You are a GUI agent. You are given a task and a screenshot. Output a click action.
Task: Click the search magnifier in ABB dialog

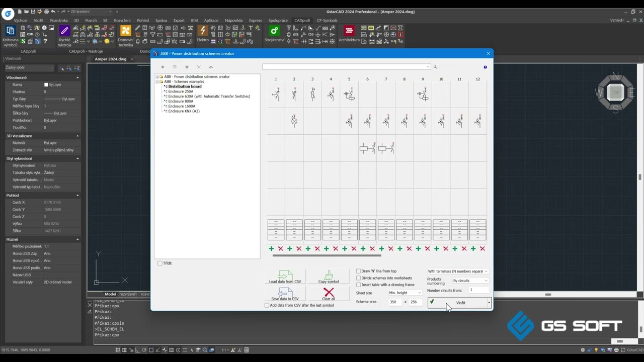point(435,67)
